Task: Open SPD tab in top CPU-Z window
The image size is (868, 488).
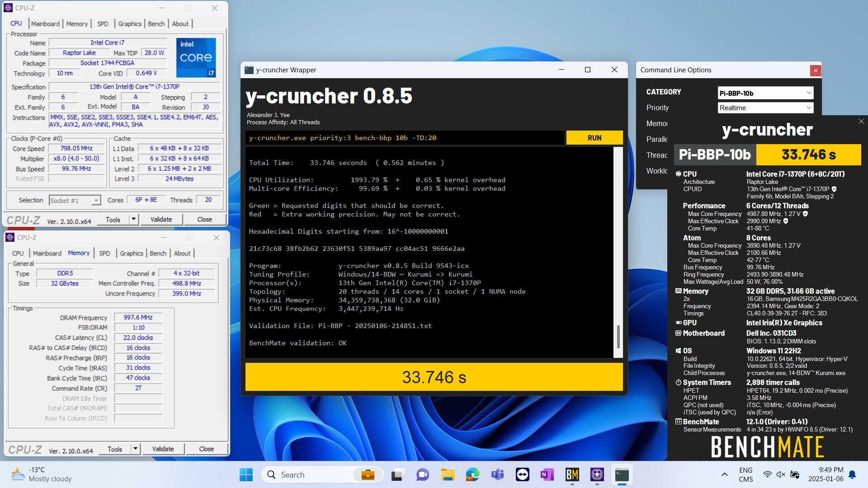Action: [x=103, y=23]
